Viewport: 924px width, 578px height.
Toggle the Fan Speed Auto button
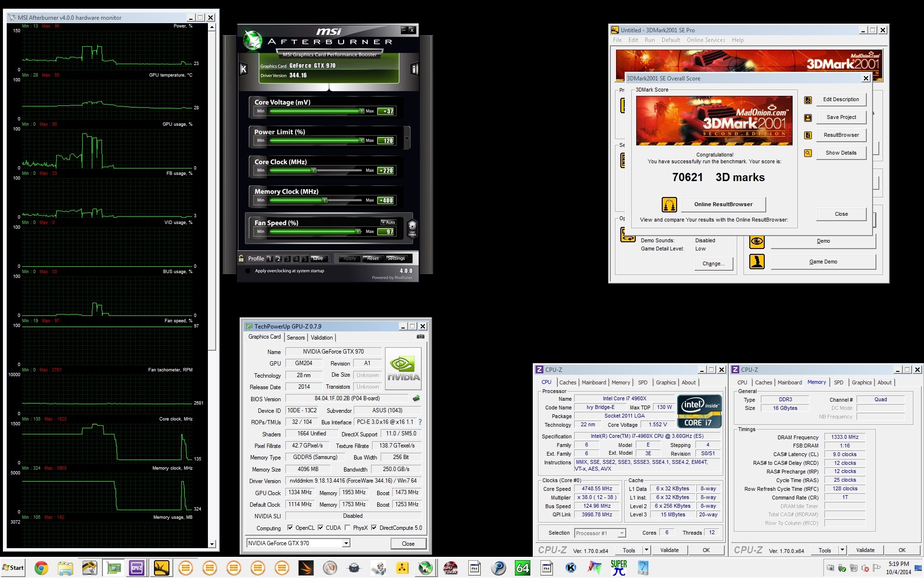pos(388,223)
